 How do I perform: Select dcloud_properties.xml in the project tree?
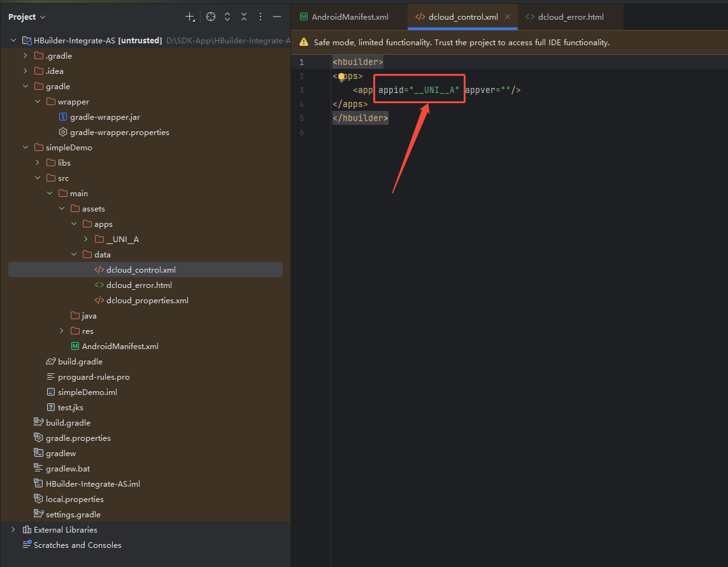coord(147,301)
